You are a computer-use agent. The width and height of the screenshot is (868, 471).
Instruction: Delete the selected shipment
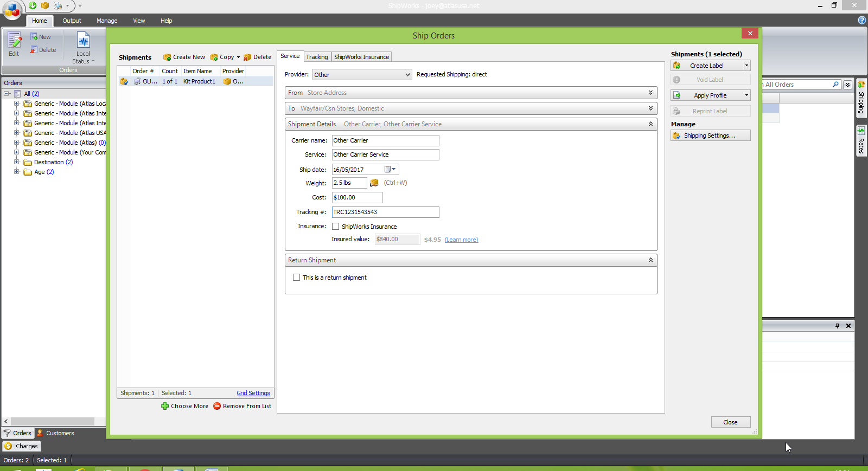pyautogui.click(x=258, y=57)
